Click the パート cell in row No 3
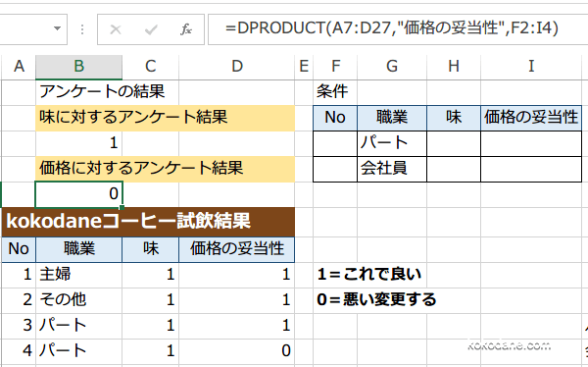This screenshot has width=588, height=367. click(x=78, y=326)
